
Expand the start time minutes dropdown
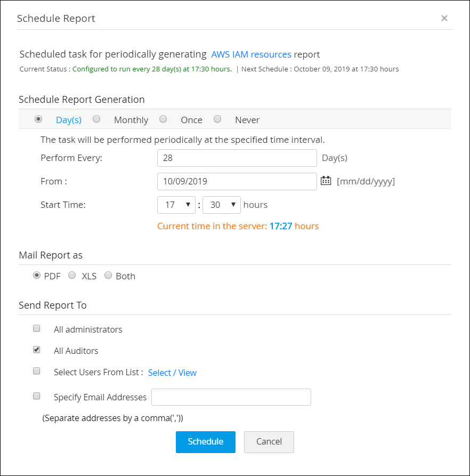(222, 205)
